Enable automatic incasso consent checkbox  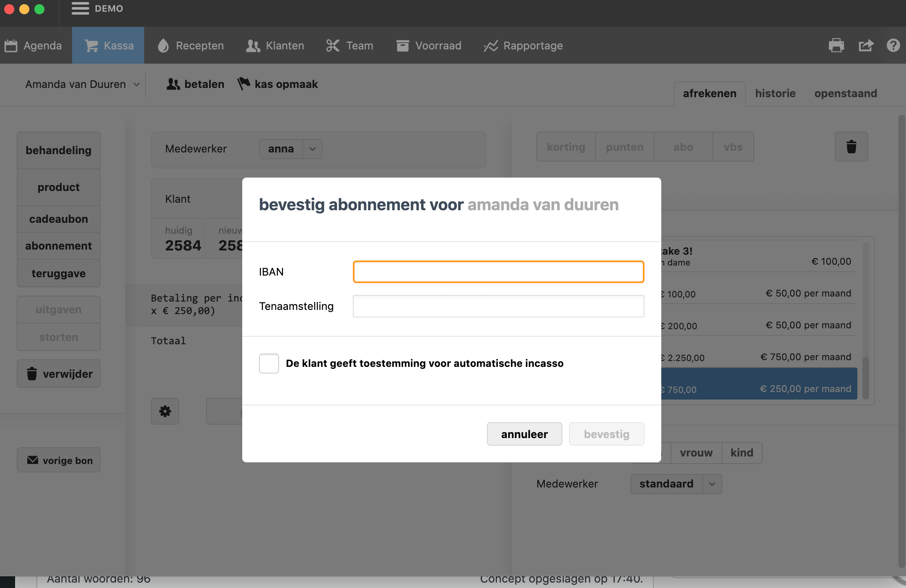tap(269, 363)
